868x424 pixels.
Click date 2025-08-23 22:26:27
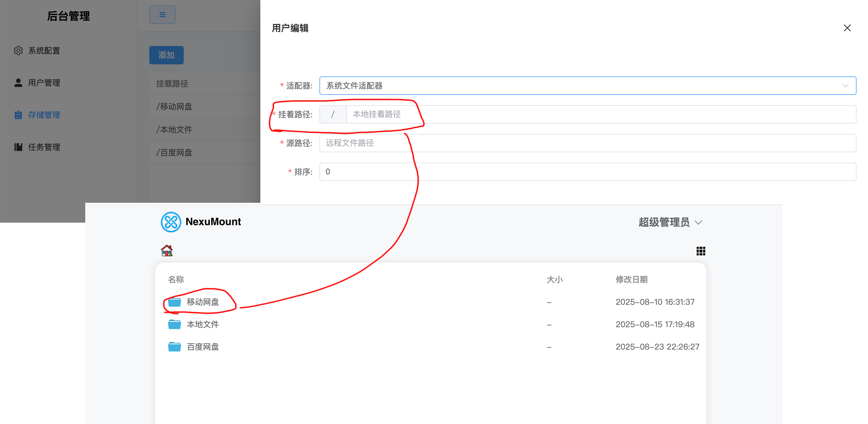click(x=657, y=347)
